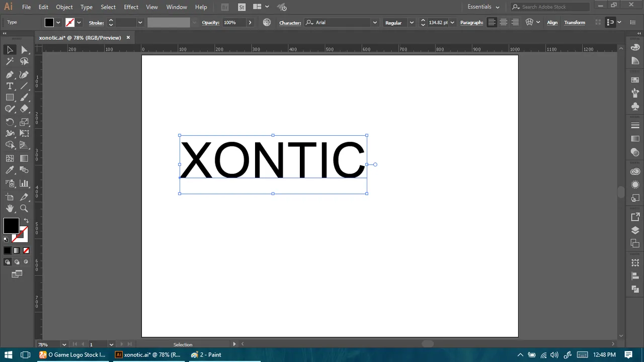Enable Draw Normal mode
Screen dimensions: 644x362
7,262
